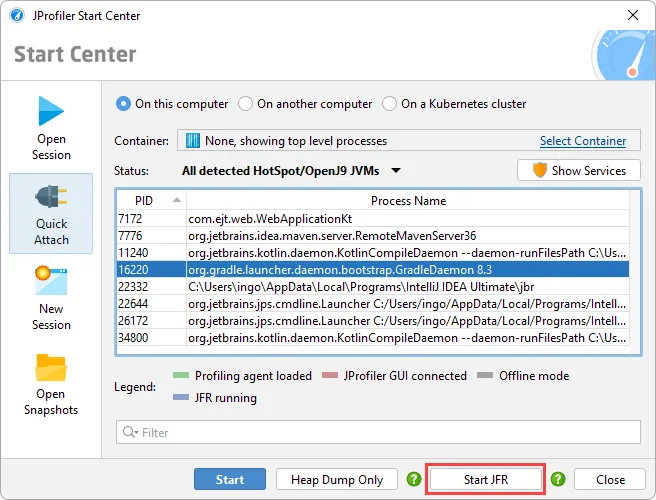Click the red 'JProfiler GUI connected' legend swatch

(330, 375)
